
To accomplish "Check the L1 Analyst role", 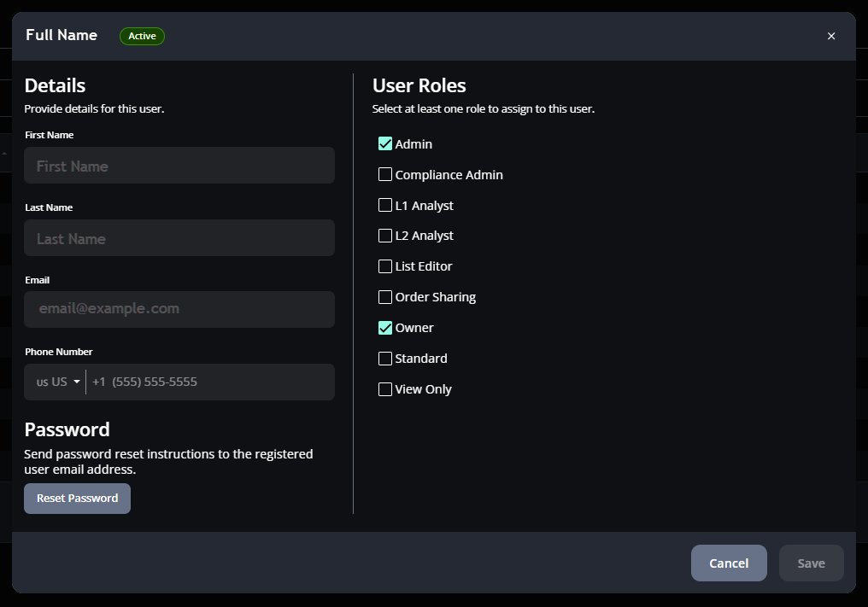I will [385, 205].
